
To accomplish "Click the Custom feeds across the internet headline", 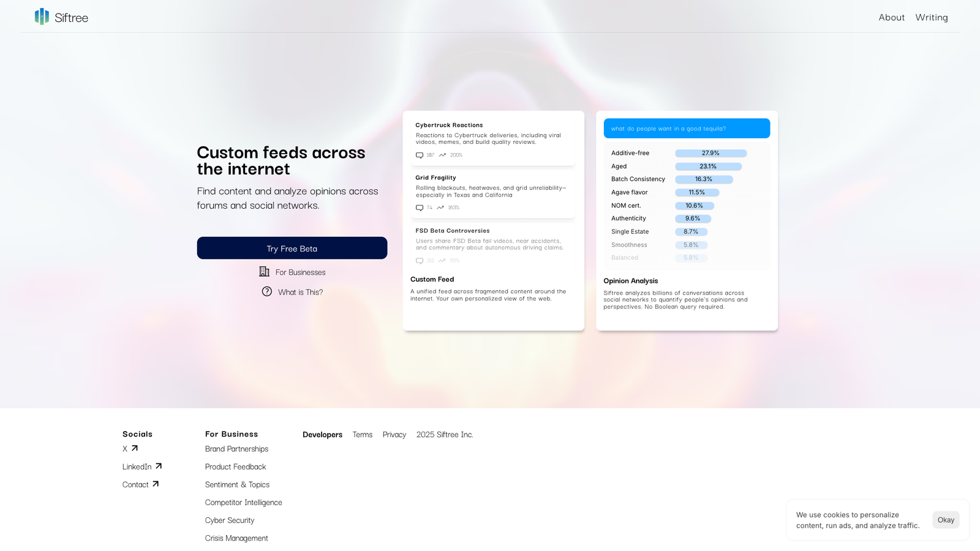I will point(281,160).
